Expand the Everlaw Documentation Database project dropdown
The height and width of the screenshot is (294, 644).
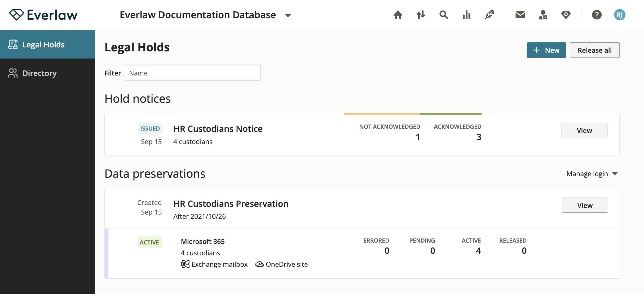(x=289, y=15)
